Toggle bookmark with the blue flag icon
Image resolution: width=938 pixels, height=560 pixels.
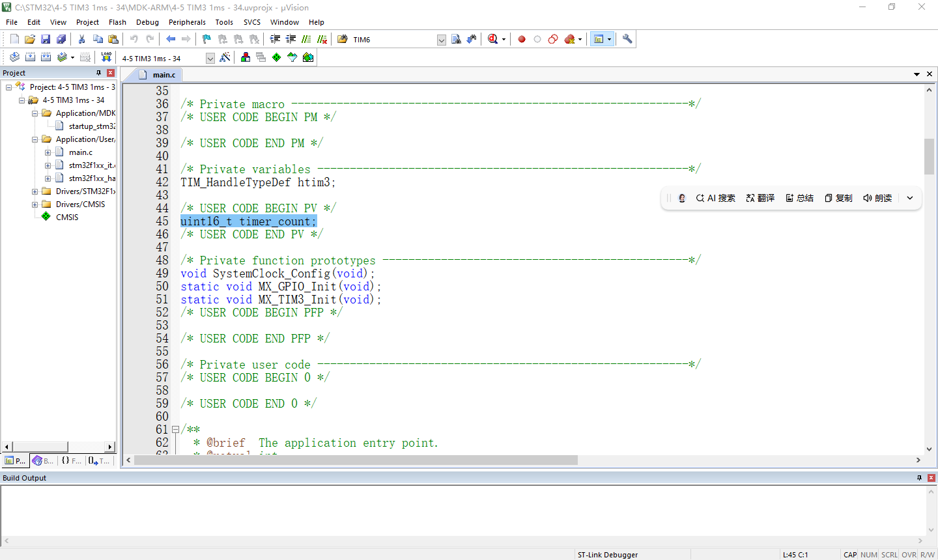206,39
